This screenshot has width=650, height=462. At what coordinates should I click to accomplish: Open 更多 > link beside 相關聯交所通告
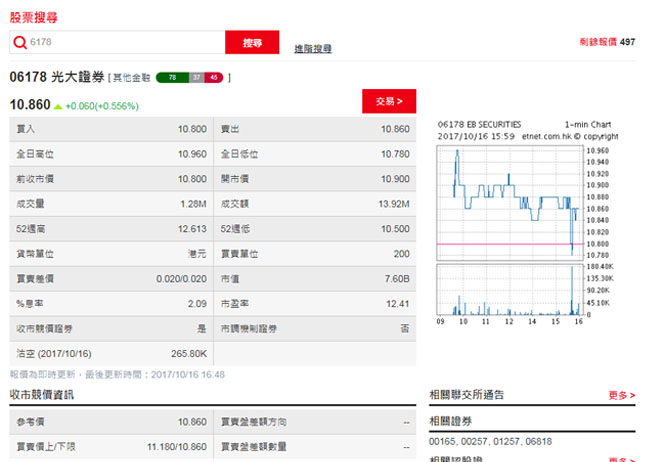pos(621,395)
